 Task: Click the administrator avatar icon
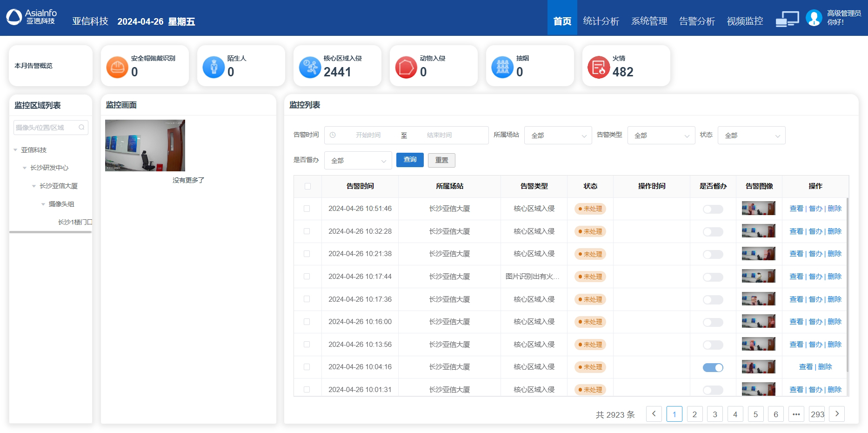click(x=814, y=18)
